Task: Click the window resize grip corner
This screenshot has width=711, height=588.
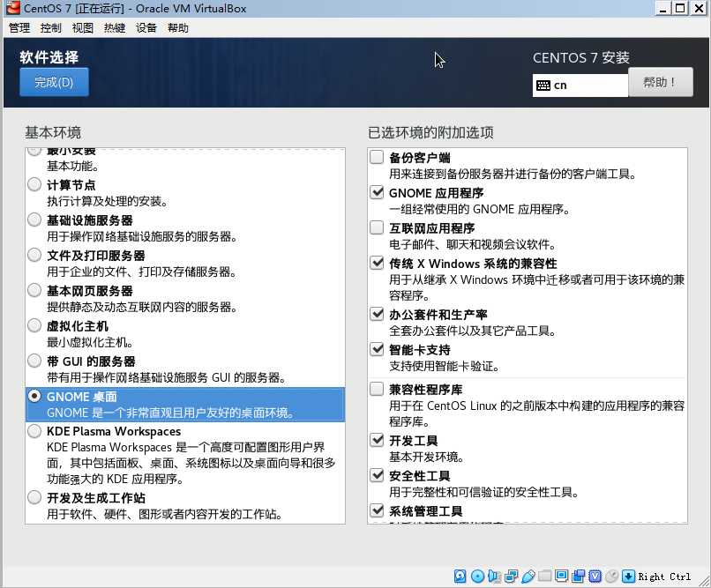Action: (704, 581)
